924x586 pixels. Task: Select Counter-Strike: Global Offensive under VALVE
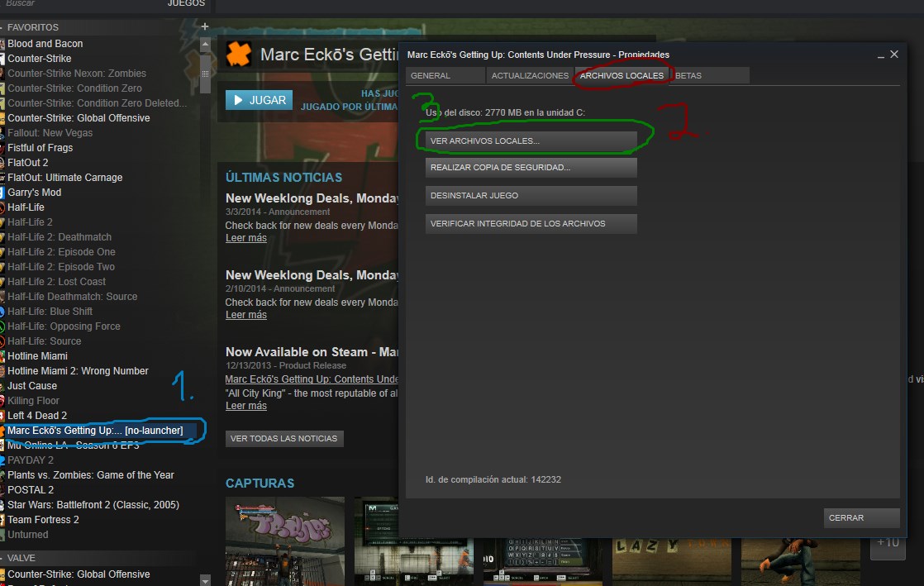[79, 574]
